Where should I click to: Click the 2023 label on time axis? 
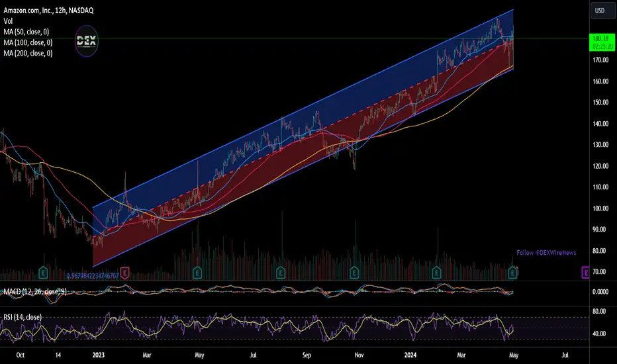coord(99,355)
